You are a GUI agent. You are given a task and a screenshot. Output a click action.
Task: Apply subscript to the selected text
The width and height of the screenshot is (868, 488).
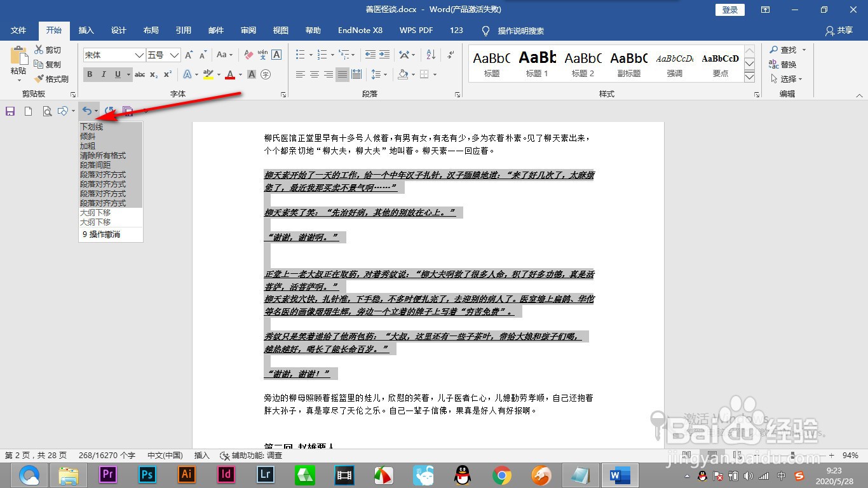pos(154,74)
